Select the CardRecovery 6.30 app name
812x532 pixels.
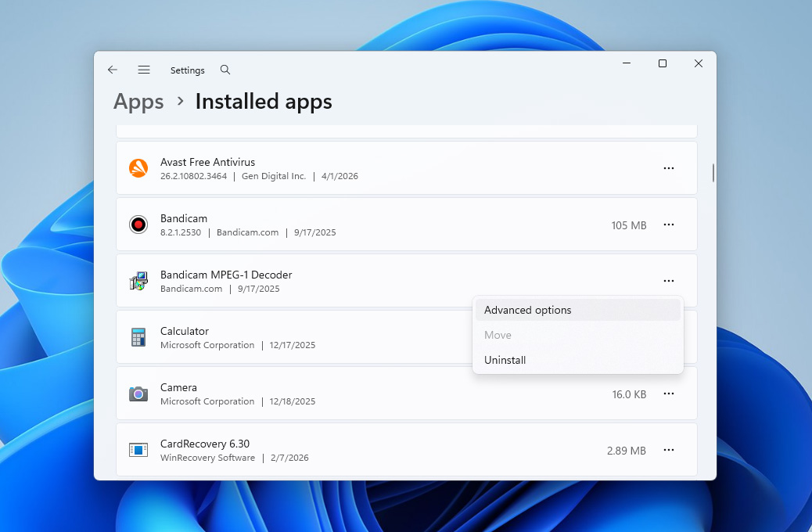point(205,444)
